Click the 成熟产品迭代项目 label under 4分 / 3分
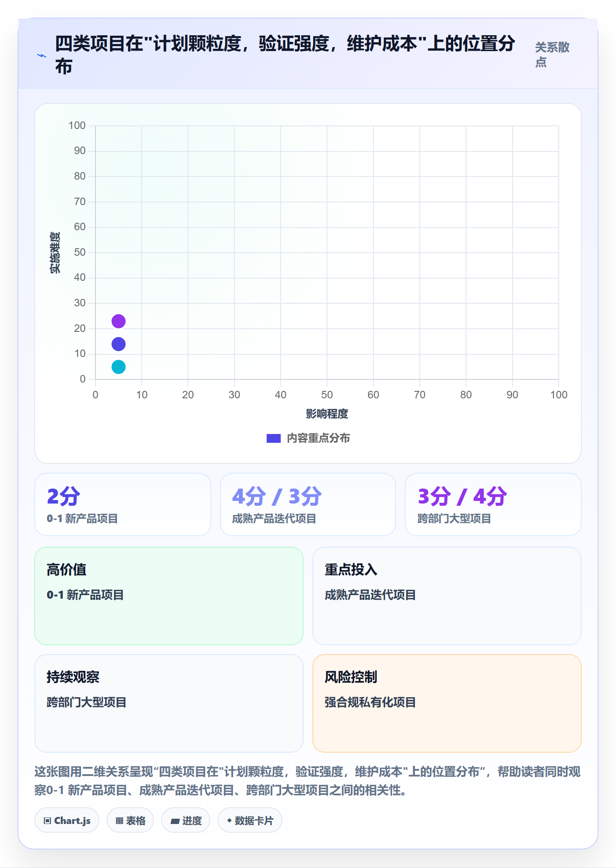Viewport: 616px width, 868px height. 274,519
